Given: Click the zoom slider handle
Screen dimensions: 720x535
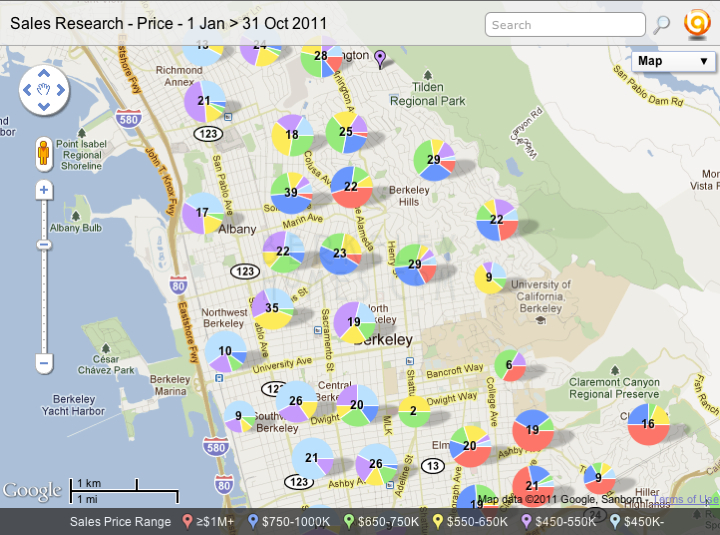Looking at the screenshot, I should (44, 245).
